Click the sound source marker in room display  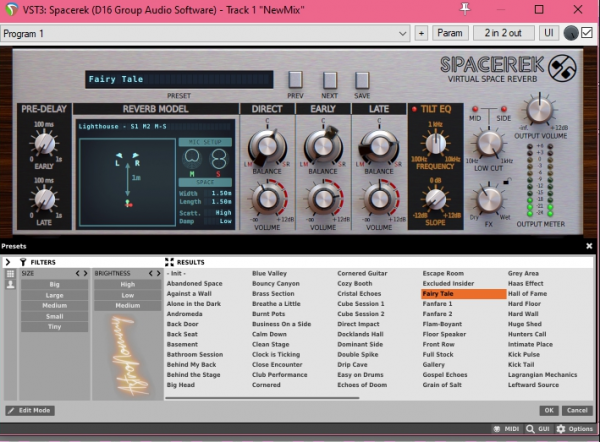coord(128,203)
